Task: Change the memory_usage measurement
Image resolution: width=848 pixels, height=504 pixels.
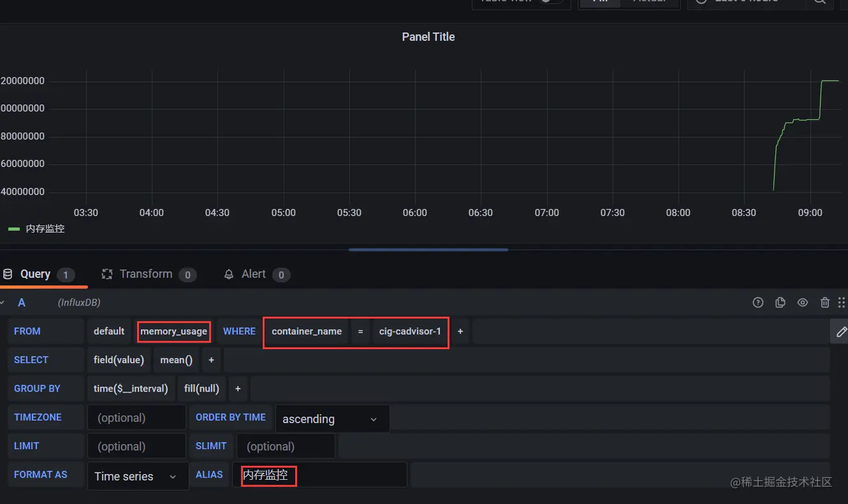Action: (x=173, y=331)
